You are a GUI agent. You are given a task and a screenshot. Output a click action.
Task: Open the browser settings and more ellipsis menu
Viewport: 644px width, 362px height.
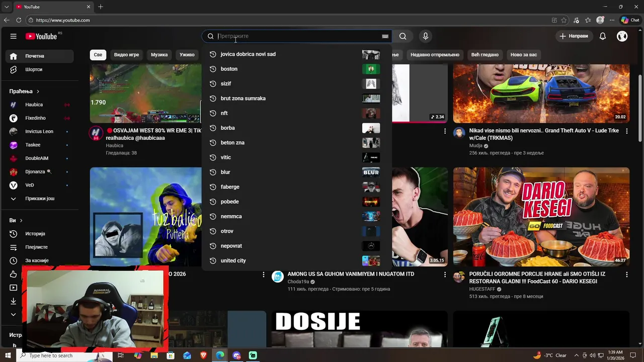tap(612, 20)
